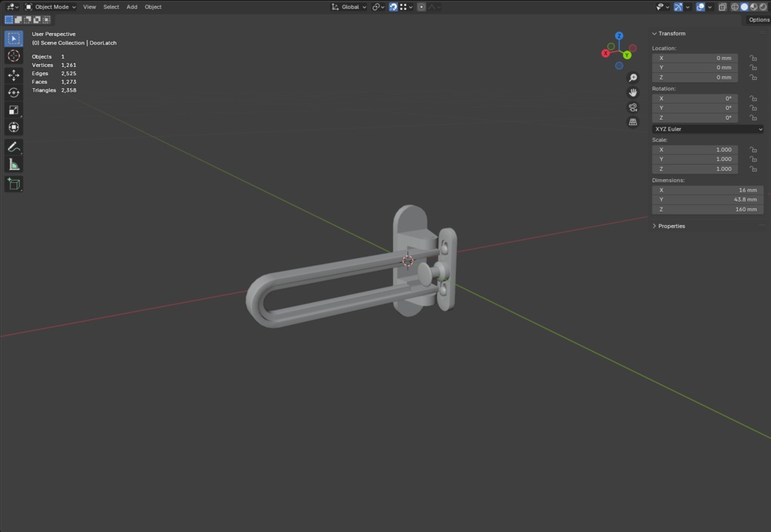The width and height of the screenshot is (771, 532).
Task: Click the Scale Y field
Action: [695, 160]
